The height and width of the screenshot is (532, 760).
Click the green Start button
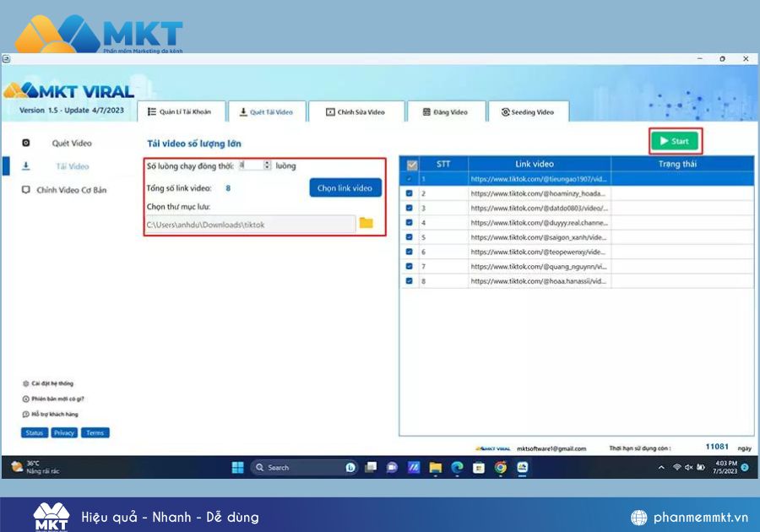[675, 141]
